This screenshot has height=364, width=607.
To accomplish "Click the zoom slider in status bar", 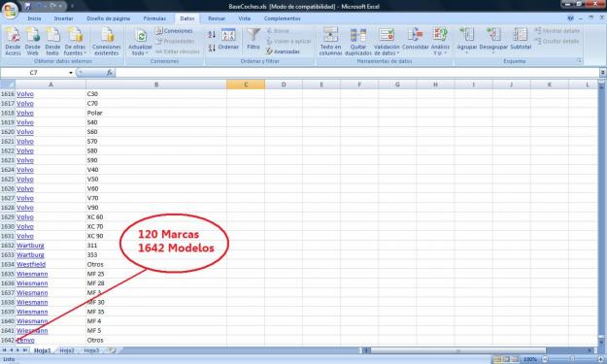I will tap(572, 359).
